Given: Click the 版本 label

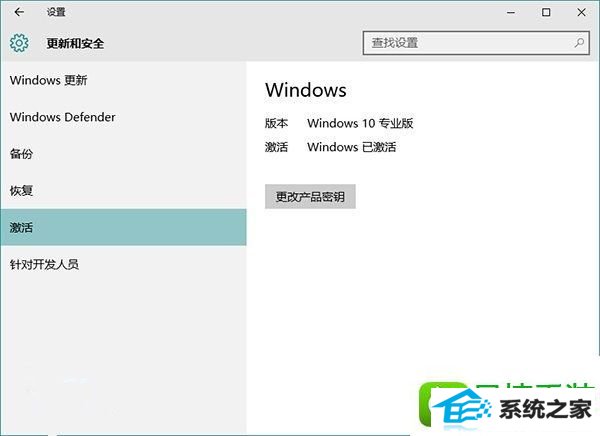Looking at the screenshot, I should [x=276, y=123].
